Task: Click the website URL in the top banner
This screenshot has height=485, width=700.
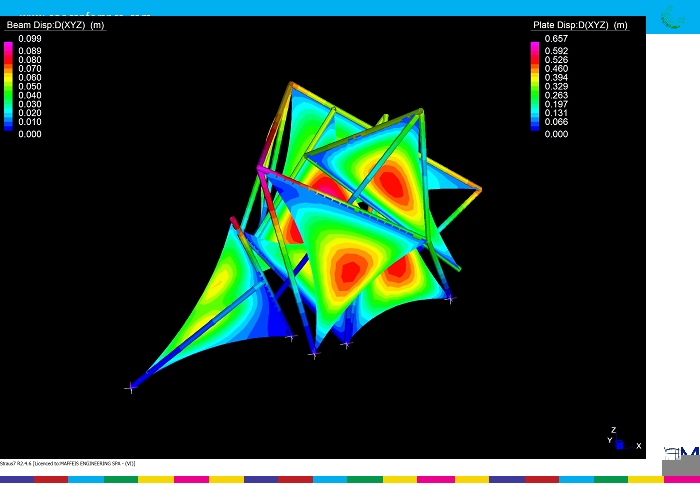Action: tap(85, 15)
